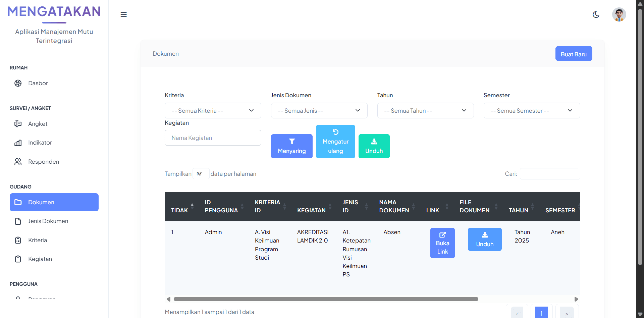Screen dimensions: 644x318
Task: Click the Buat Baru button
Action: (574, 54)
